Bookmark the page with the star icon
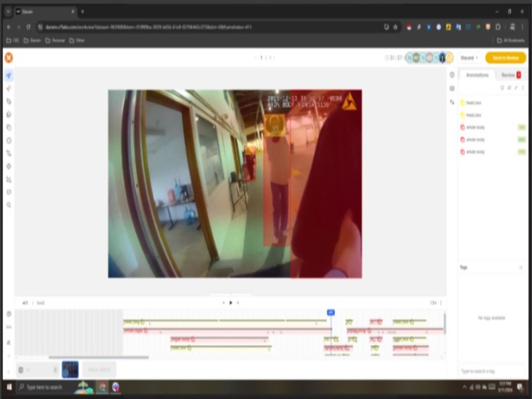Image resolution: width=532 pixels, height=399 pixels. pyautogui.click(x=395, y=27)
